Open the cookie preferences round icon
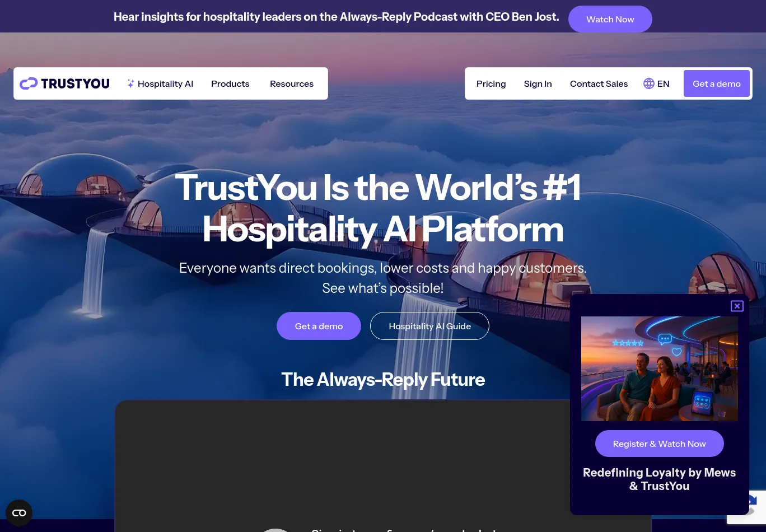Image resolution: width=766 pixels, height=532 pixels. tap(19, 513)
